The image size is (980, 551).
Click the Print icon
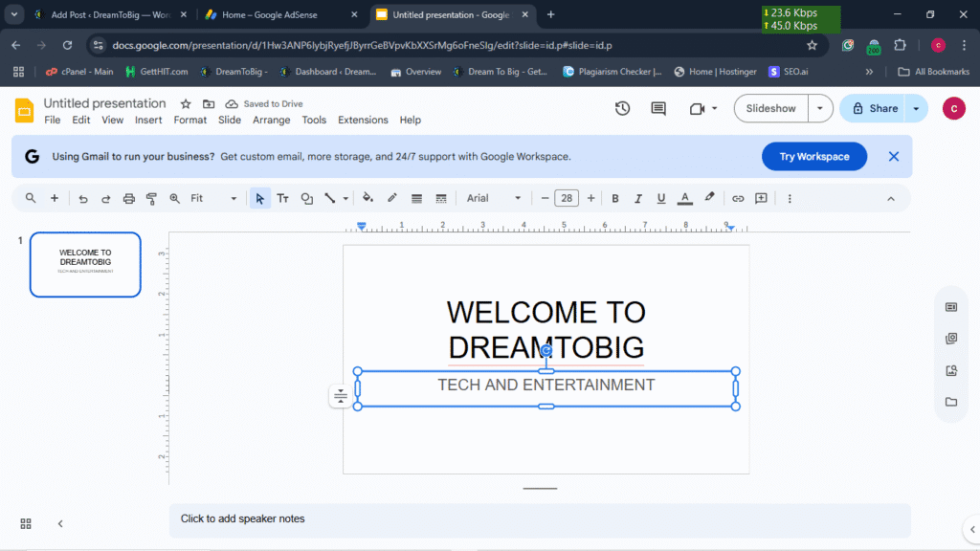(129, 198)
